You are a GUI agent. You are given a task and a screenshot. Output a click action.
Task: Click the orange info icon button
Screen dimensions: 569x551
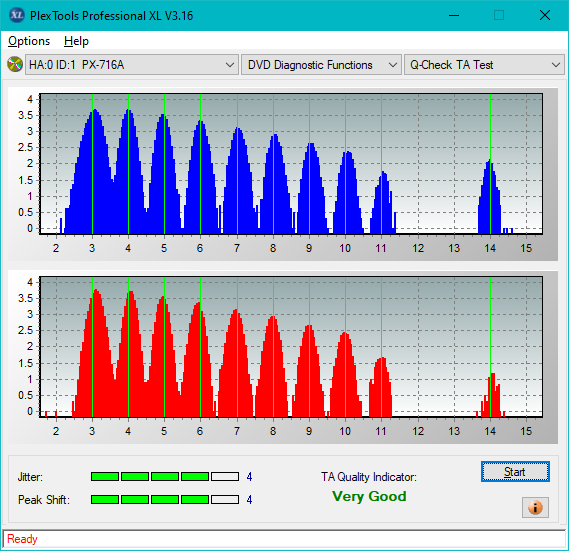pos(535,507)
